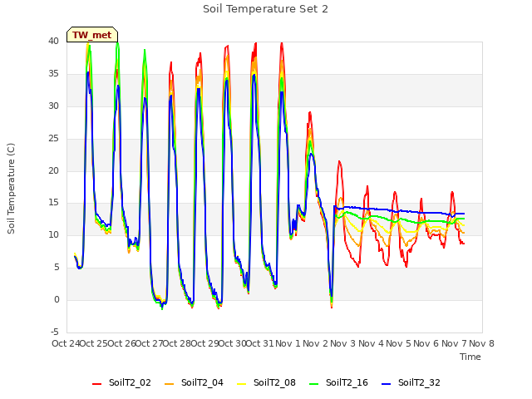Click the green SoilT2_16 legend swatch
This screenshot has height=399, width=532.
(x=314, y=384)
